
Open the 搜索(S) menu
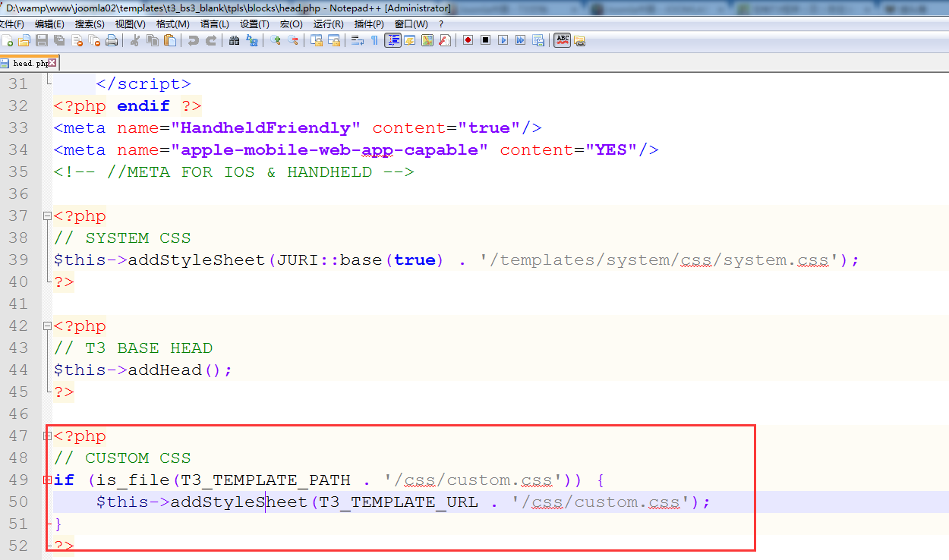[x=90, y=24]
